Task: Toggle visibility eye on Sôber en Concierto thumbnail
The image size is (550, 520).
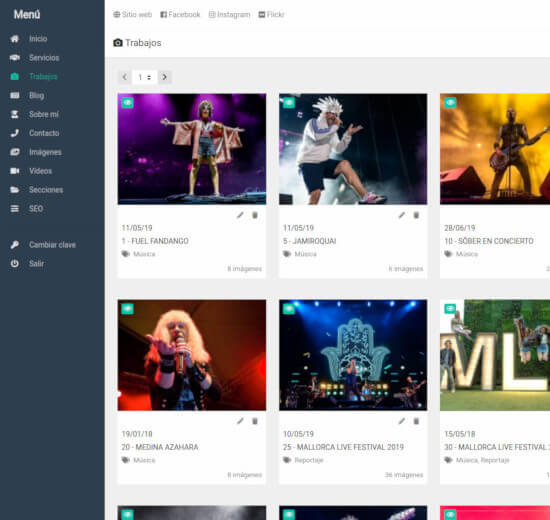Action: tap(450, 103)
